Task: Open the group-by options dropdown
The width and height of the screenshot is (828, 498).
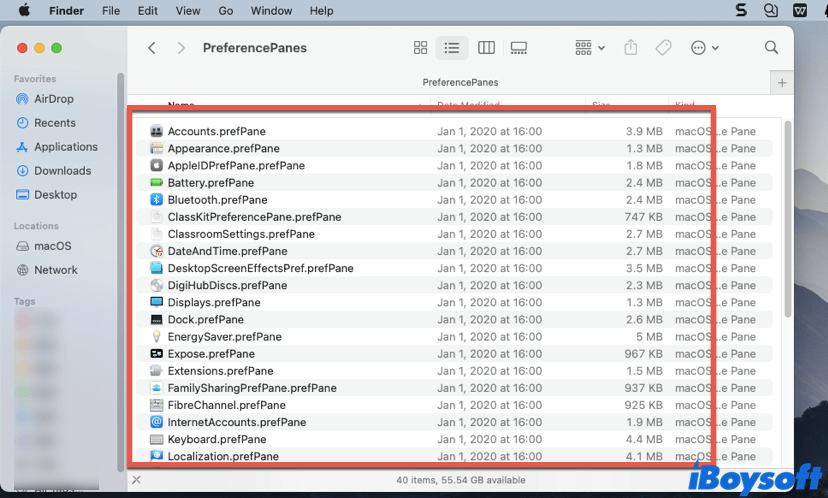Action: [589, 48]
